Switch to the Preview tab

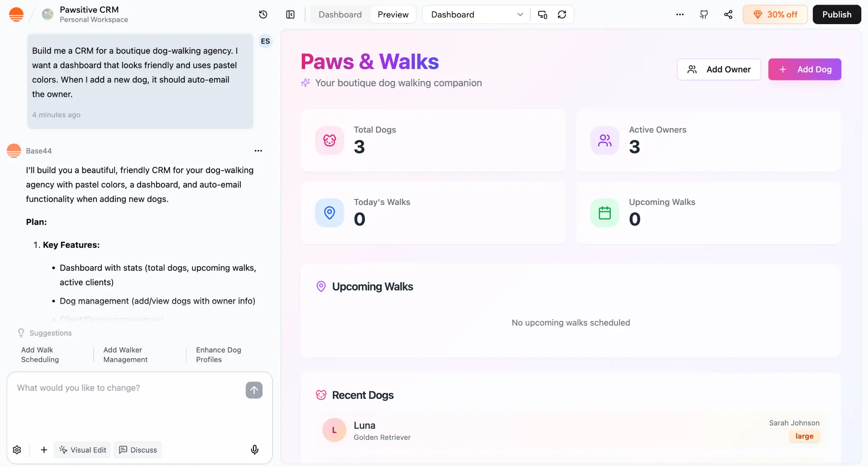(x=392, y=14)
